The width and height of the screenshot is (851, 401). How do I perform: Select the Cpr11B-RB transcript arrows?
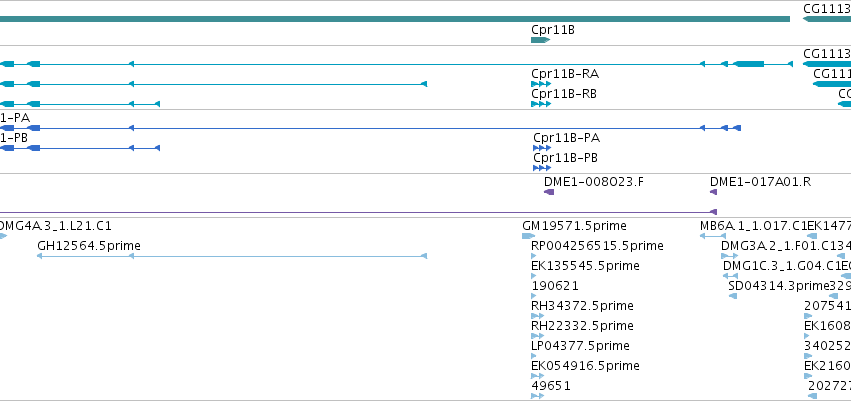tap(541, 104)
